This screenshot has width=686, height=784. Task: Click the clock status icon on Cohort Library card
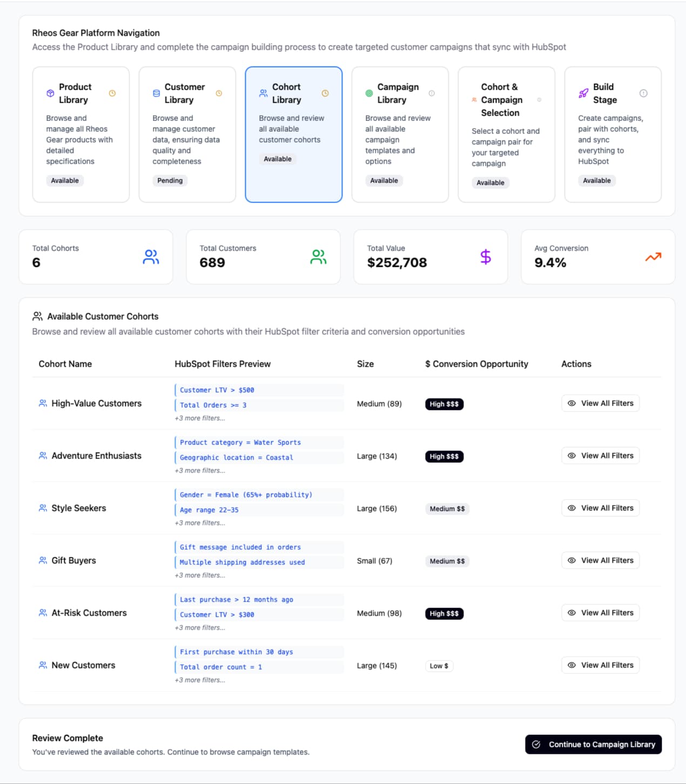(x=325, y=93)
